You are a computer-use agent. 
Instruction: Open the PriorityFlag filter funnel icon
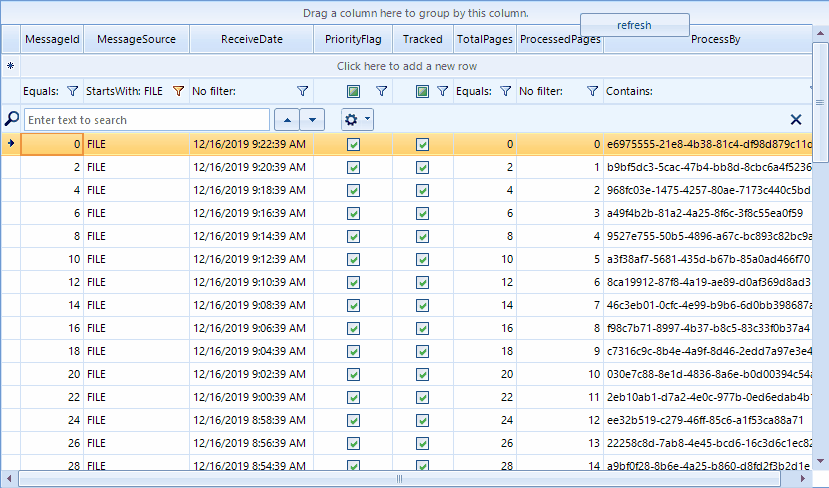381,91
